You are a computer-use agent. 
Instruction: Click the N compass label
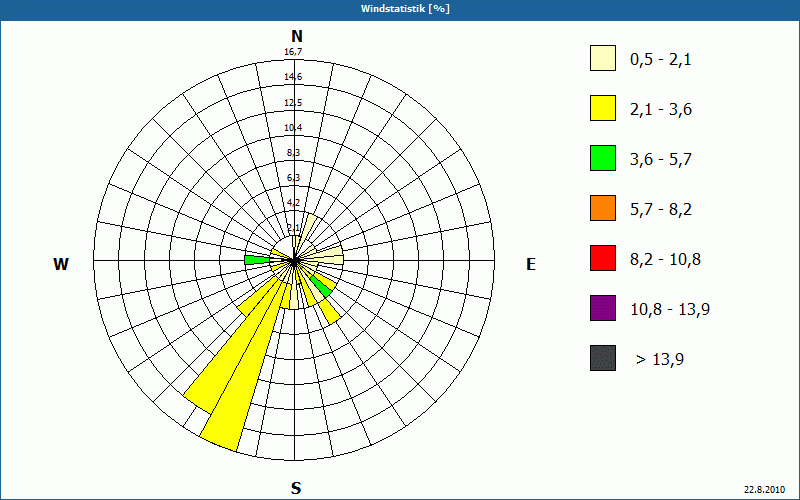(297, 36)
